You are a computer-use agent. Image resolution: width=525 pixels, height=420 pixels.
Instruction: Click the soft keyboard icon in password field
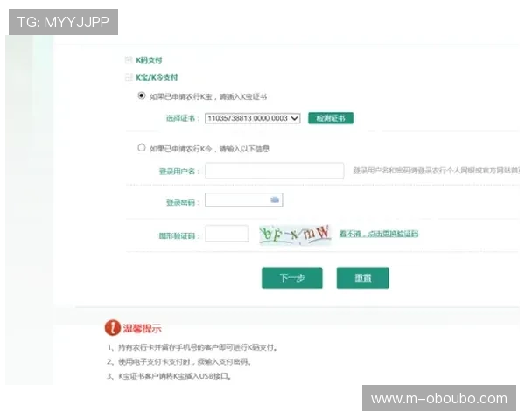[x=275, y=200]
